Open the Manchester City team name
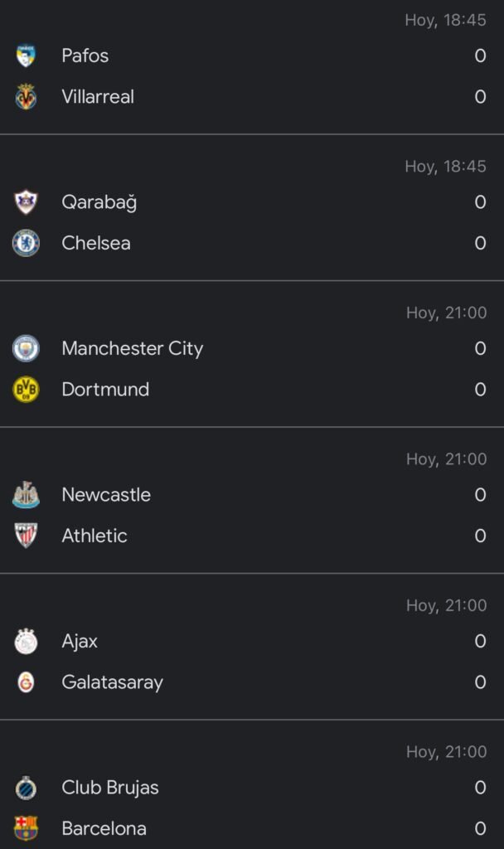 [x=132, y=348]
